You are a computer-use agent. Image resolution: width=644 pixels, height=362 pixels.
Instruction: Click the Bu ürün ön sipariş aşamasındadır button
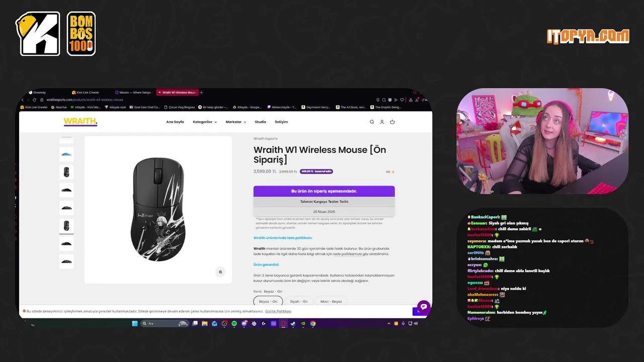(324, 191)
